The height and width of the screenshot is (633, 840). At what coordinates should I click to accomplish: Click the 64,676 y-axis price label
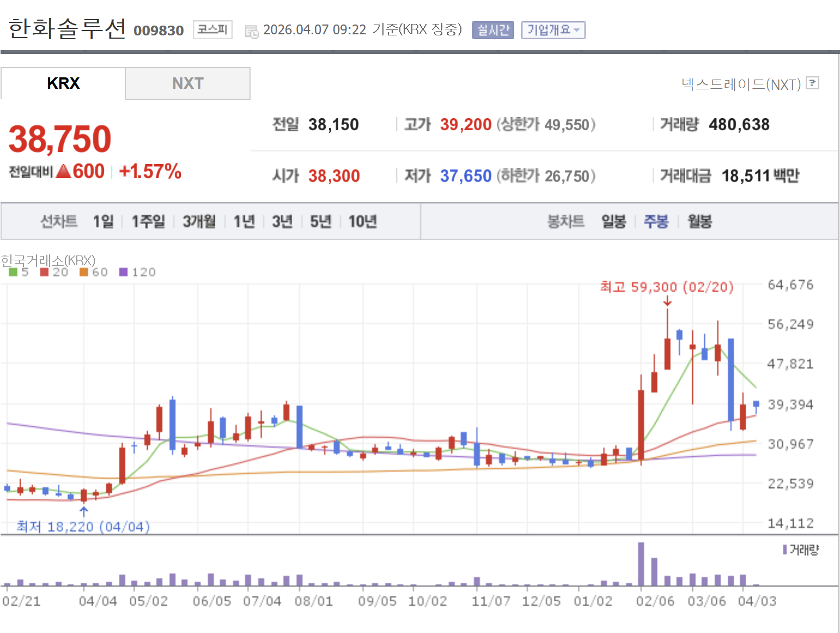pos(790,285)
